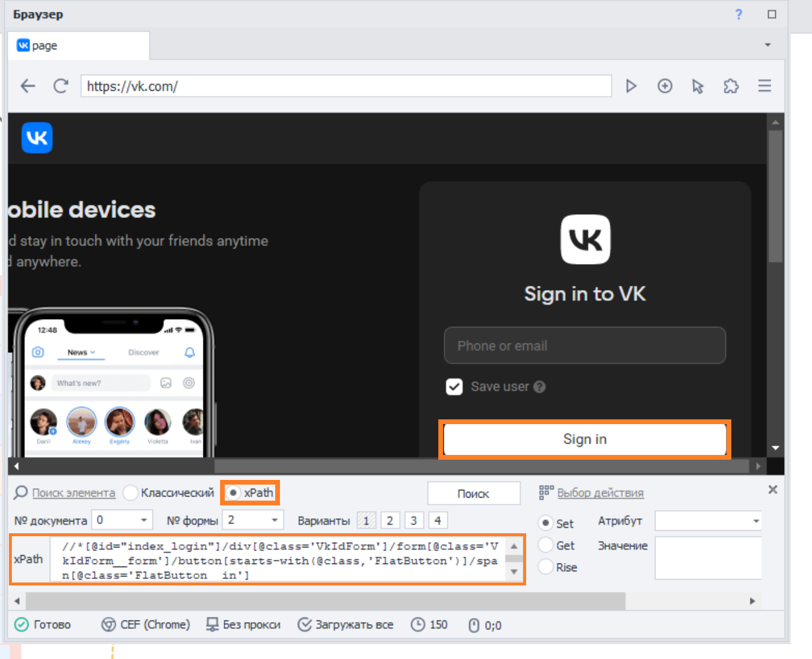Viewport: 812px width, 659px height.
Task: Click the CEF (Chrome) engine icon
Action: point(109,625)
